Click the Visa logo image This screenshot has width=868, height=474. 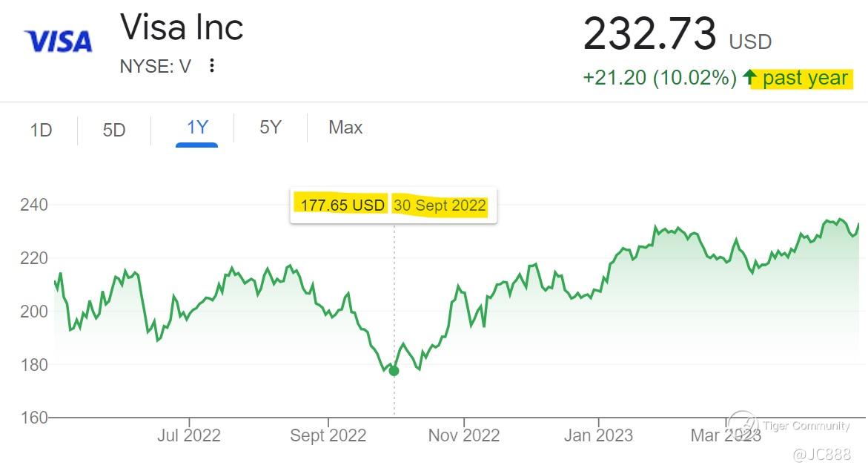pyautogui.click(x=58, y=41)
